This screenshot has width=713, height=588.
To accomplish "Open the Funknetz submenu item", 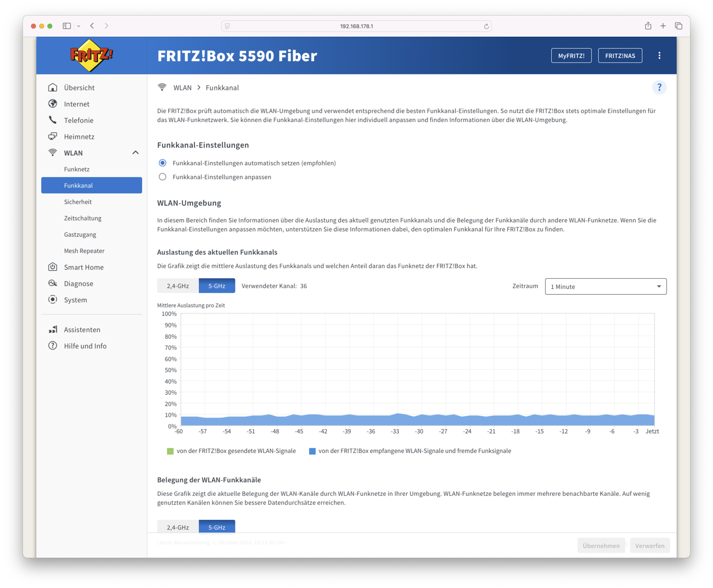I will click(92, 169).
